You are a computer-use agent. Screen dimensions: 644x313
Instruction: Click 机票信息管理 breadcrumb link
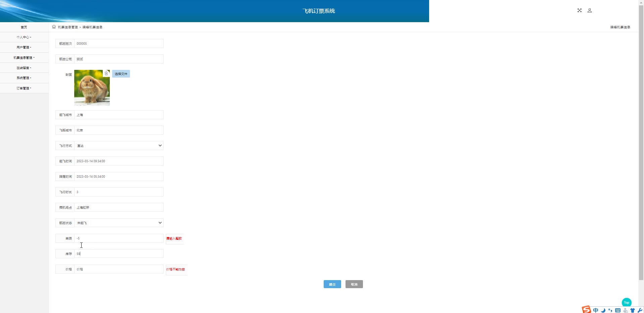pos(68,27)
